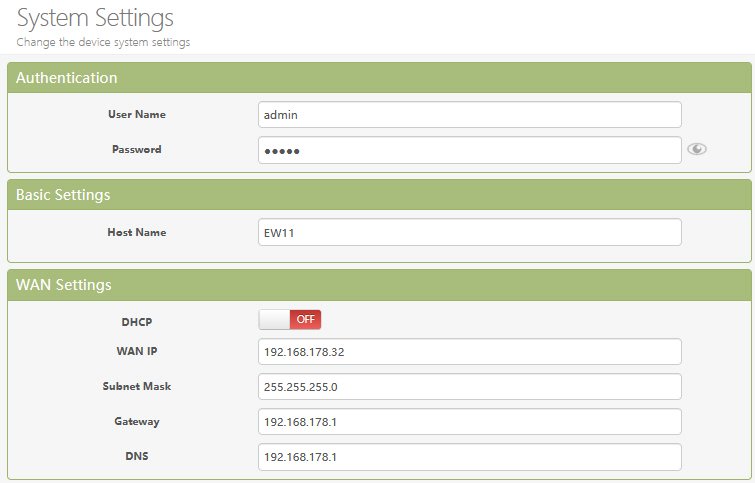Click the Authentication section header
The image size is (755, 483).
point(67,78)
